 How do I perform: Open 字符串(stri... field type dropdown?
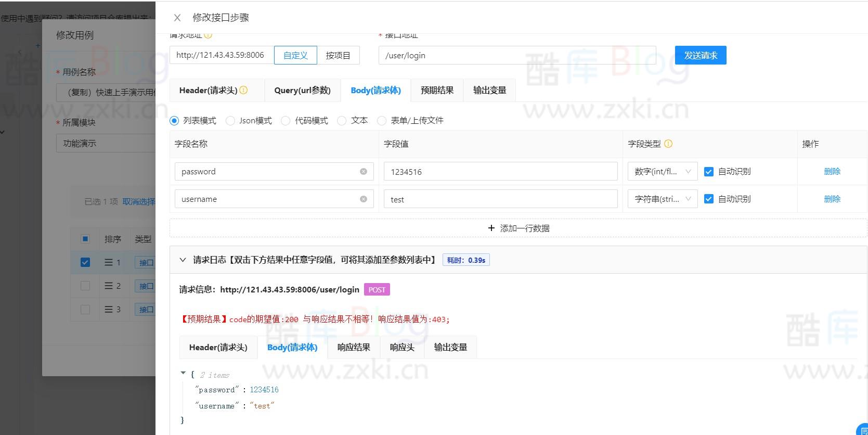click(x=663, y=199)
